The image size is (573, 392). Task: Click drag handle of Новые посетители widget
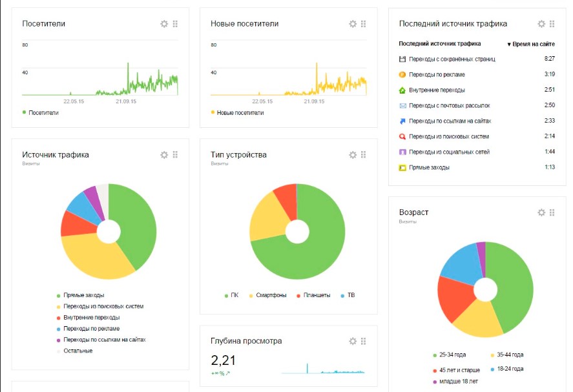pos(364,24)
